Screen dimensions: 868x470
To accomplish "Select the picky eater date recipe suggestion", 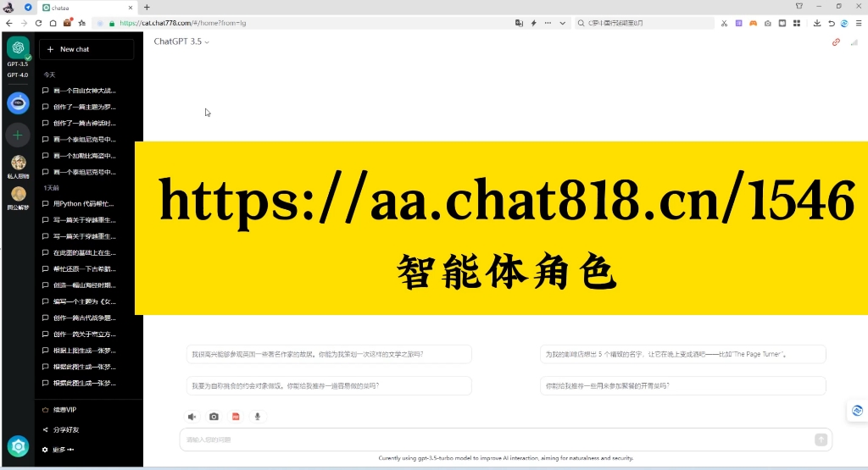I will point(329,386).
